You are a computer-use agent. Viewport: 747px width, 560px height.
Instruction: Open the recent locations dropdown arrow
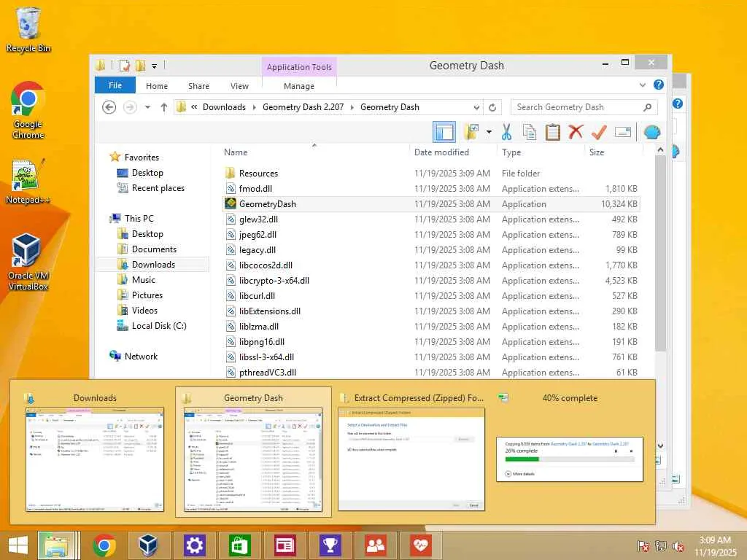[147, 107]
